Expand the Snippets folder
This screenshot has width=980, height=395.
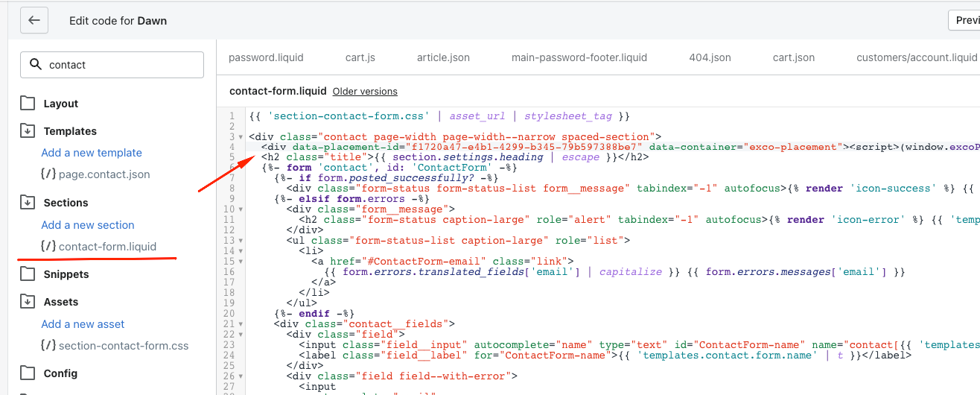66,274
